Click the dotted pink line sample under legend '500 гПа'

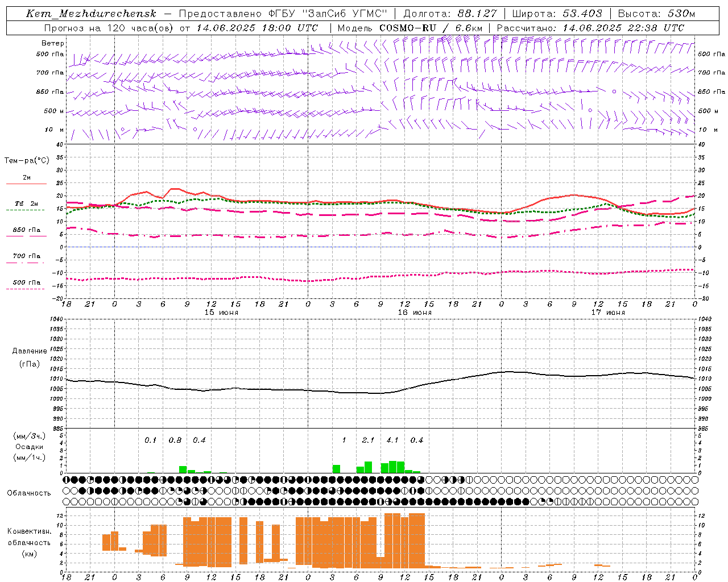25,289
